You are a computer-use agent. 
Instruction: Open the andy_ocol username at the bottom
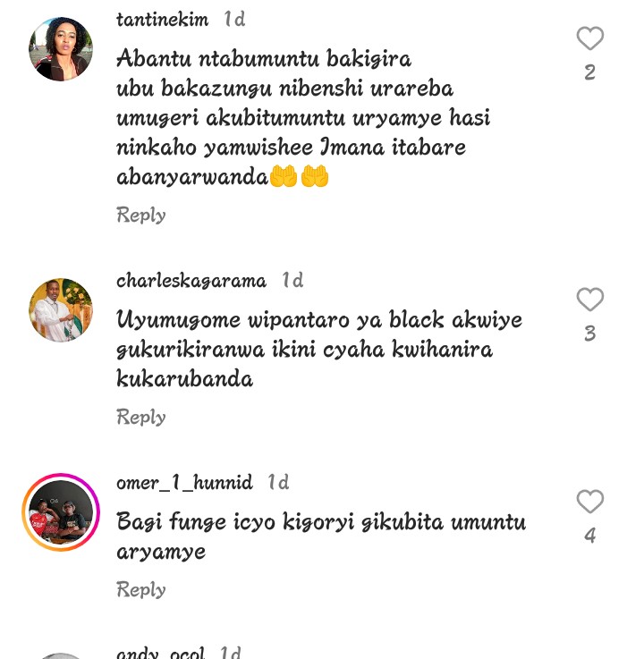coord(161,652)
